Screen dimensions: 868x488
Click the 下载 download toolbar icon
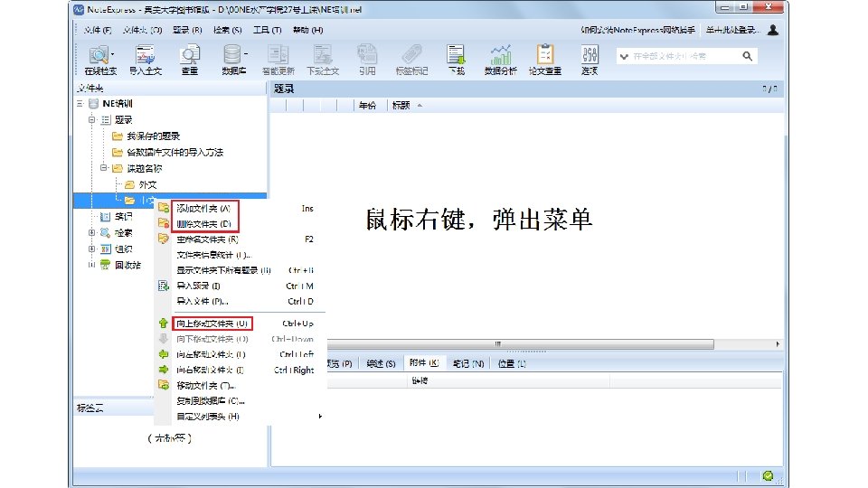456,60
